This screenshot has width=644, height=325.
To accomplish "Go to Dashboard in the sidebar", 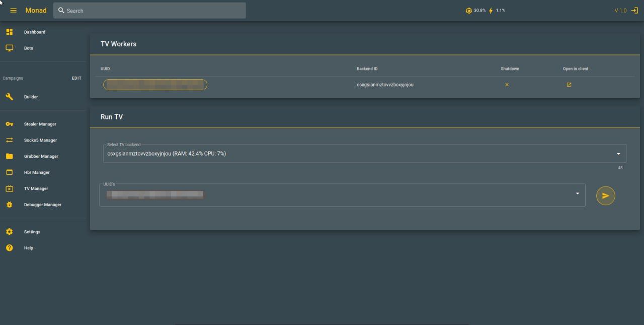I will pos(35,32).
